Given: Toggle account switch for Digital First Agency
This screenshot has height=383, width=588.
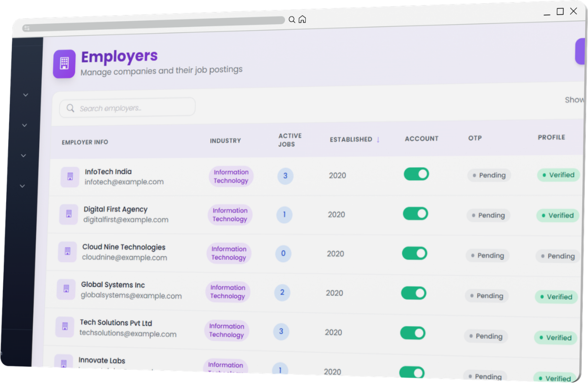Looking at the screenshot, I should point(415,213).
